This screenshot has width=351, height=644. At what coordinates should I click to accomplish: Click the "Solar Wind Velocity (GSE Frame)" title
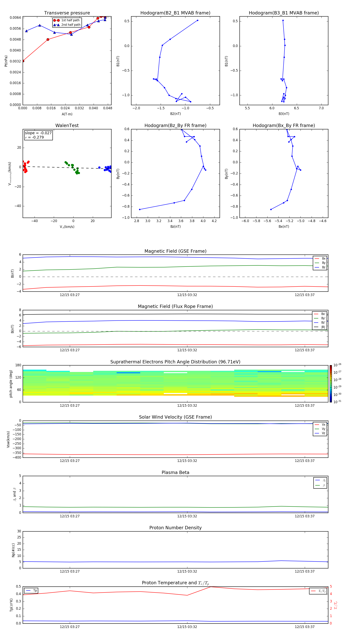175,417
